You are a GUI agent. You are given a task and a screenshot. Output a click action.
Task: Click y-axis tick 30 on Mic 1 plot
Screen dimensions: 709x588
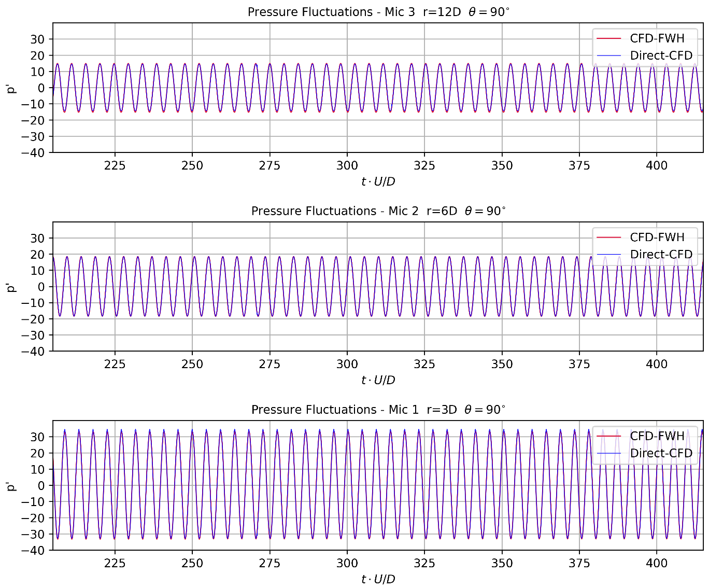(38, 437)
